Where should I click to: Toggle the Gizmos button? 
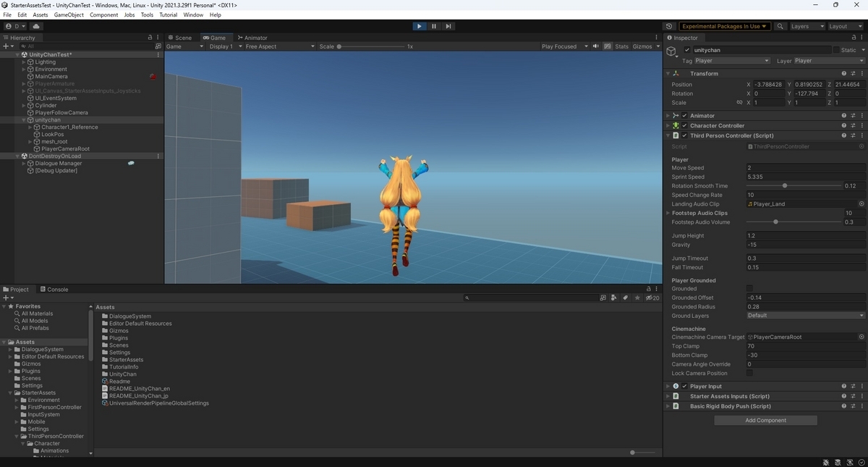(642, 46)
